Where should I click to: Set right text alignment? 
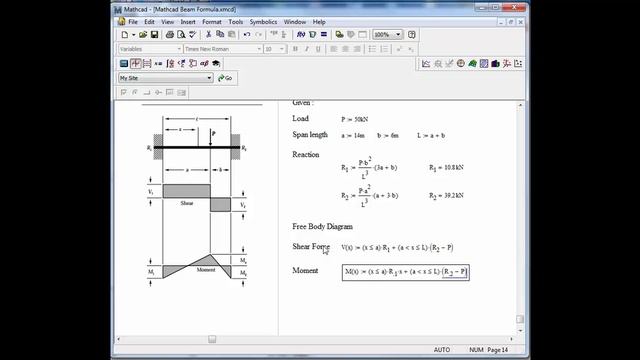point(357,49)
